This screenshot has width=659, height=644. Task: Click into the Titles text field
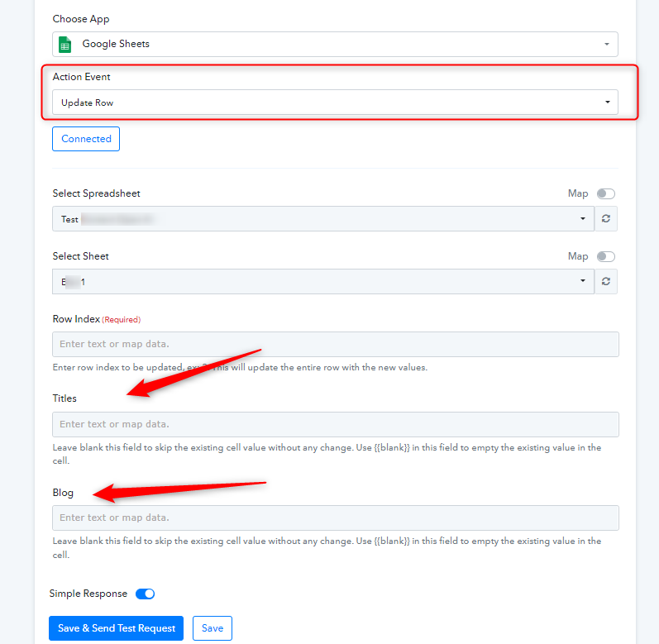tap(336, 424)
